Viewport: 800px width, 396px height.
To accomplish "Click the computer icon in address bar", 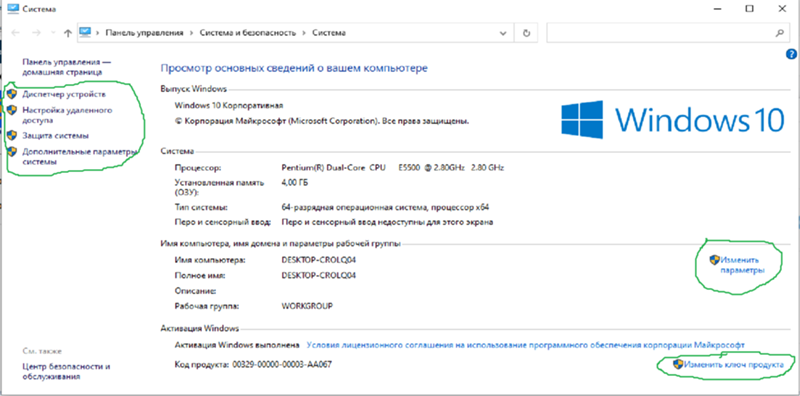I will (x=85, y=33).
